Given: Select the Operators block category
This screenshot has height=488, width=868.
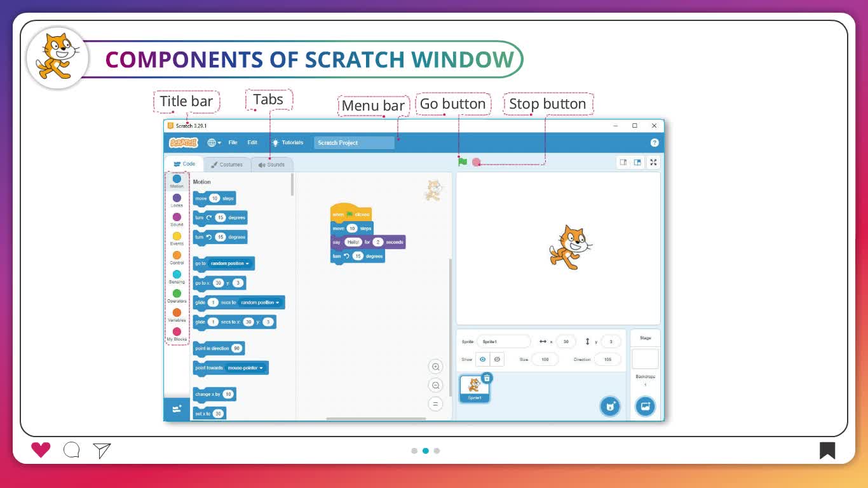Looking at the screenshot, I should (x=177, y=296).
